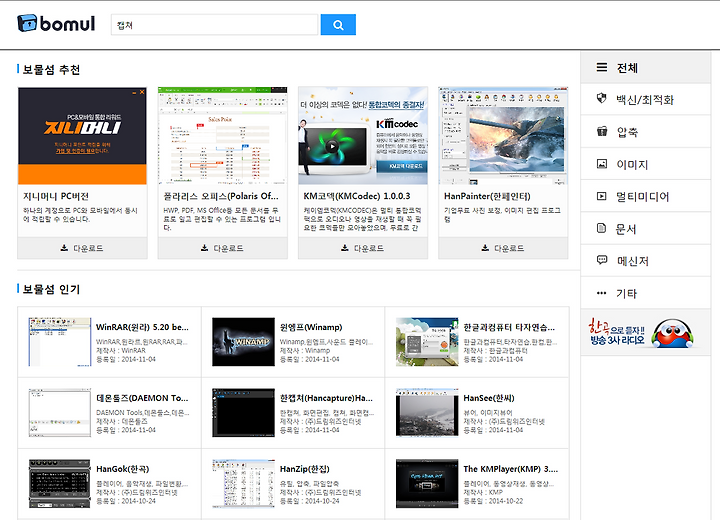Click the download arrow icon under HanPainter
Image resolution: width=720 pixels, height=520 pixels.
(x=485, y=248)
